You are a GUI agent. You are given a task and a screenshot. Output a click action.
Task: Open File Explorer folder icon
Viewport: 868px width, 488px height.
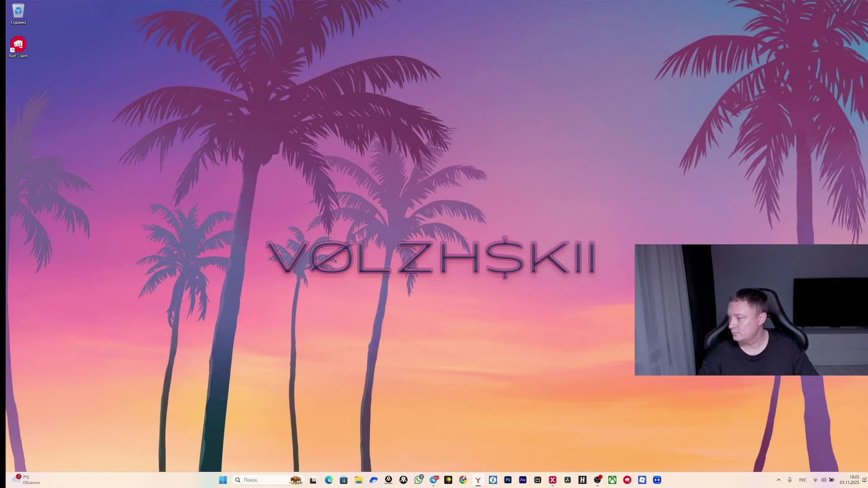(359, 480)
